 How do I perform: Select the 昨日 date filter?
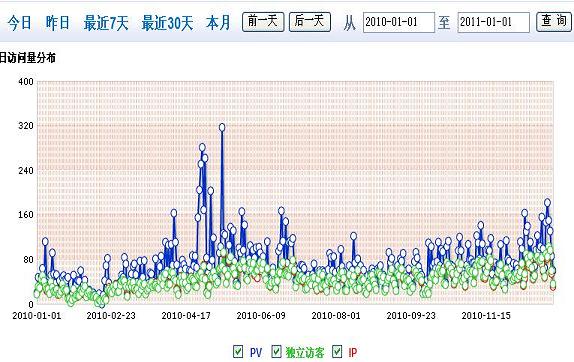(x=57, y=23)
